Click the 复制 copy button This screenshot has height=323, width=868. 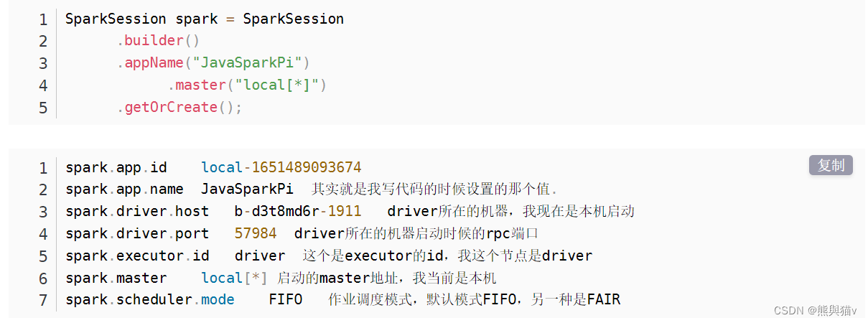[831, 165]
